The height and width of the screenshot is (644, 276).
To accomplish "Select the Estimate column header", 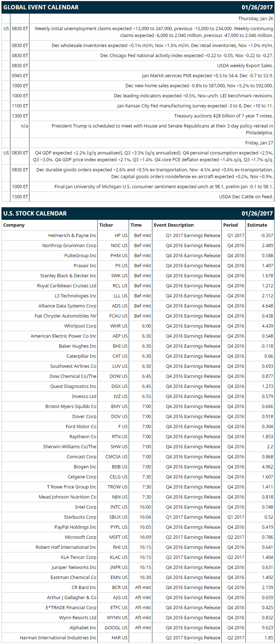I will (257, 225).
